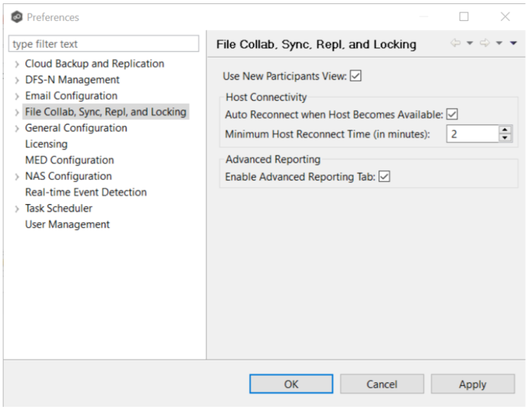Click the back navigation arrow icon
The height and width of the screenshot is (408, 532).
click(x=456, y=44)
